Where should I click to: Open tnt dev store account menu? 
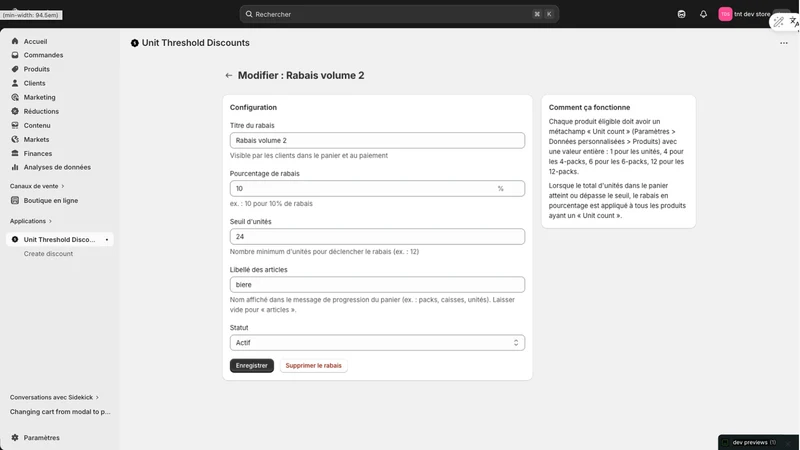tap(745, 14)
